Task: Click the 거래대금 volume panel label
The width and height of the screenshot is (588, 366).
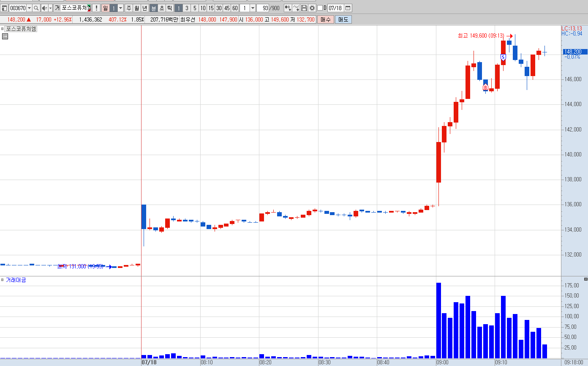Action: 16,280
